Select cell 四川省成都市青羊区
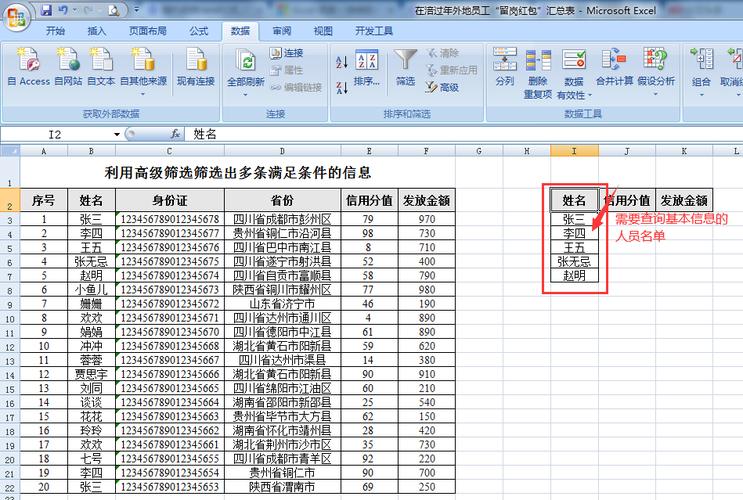 pos(282,459)
